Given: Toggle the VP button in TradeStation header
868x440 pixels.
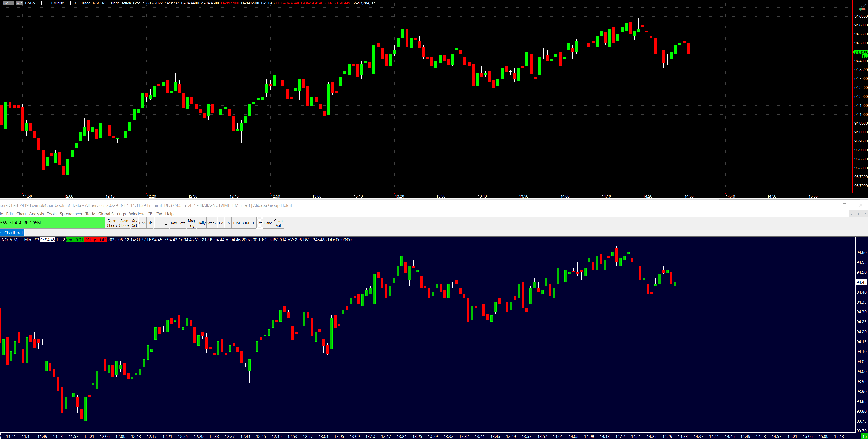Looking at the screenshot, I should [x=19, y=3].
